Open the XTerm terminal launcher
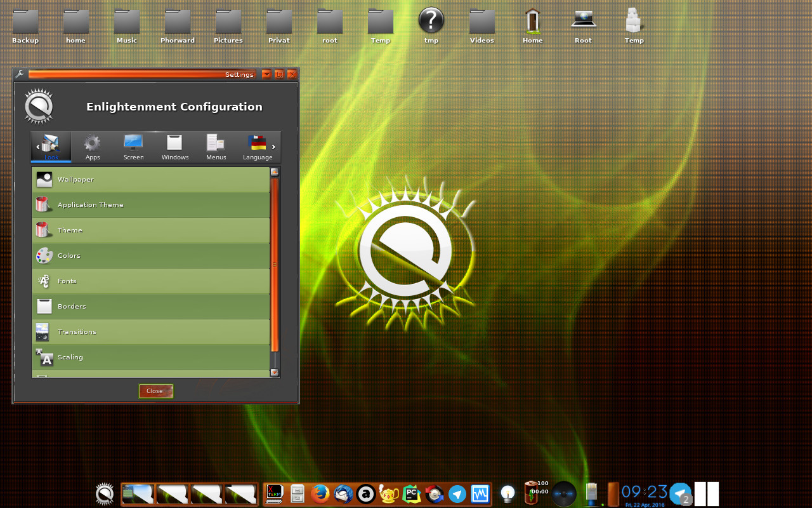The width and height of the screenshot is (812, 508). [275, 493]
